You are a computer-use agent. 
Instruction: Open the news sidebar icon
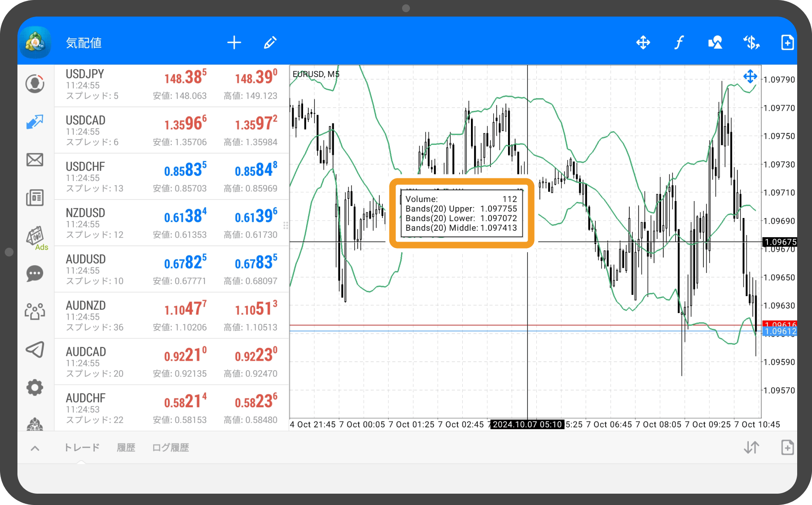(35, 198)
